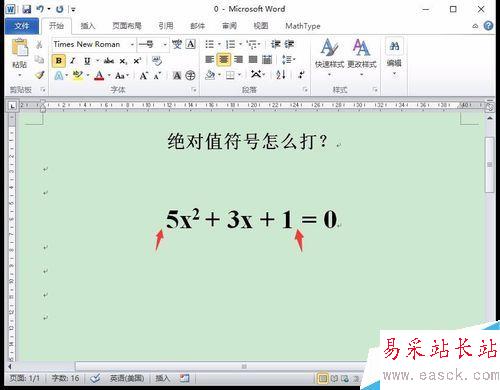Select Distributed alignment icon

(x=267, y=60)
